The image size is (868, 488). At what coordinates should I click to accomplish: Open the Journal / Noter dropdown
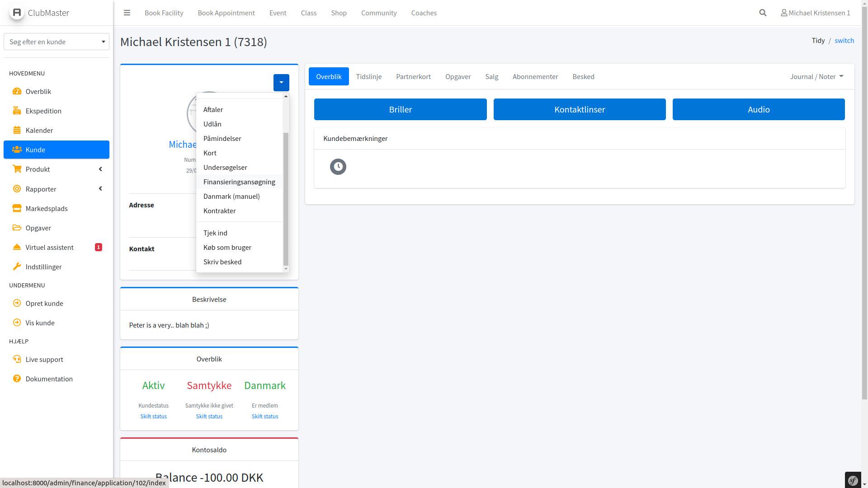click(816, 76)
